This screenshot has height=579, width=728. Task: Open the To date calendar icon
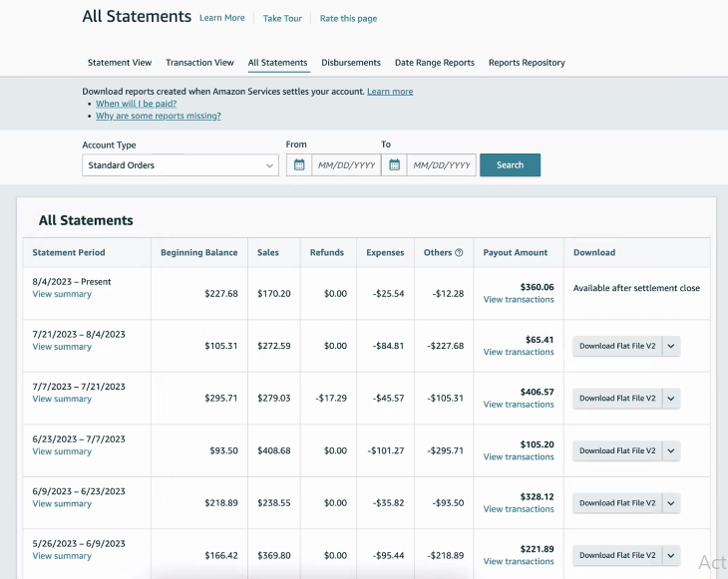point(395,165)
